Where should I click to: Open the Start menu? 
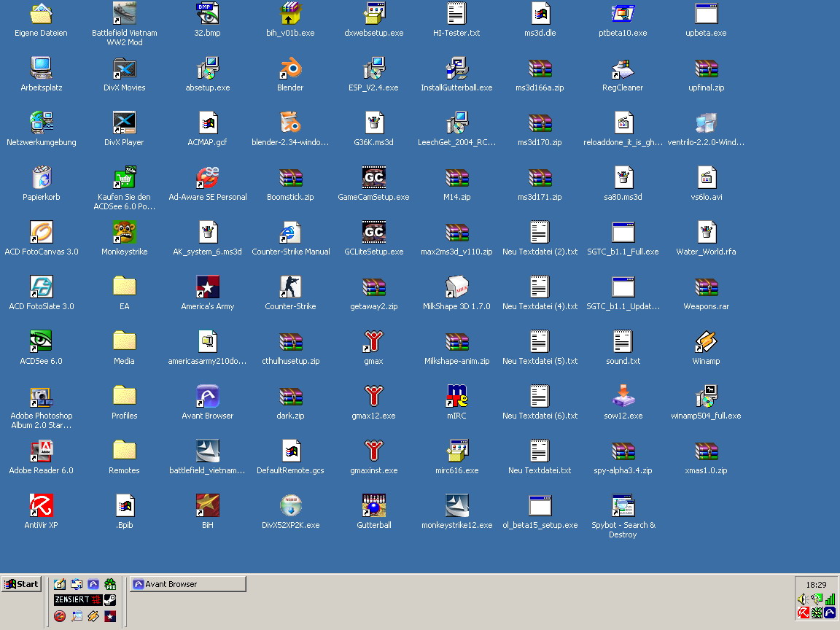21,584
